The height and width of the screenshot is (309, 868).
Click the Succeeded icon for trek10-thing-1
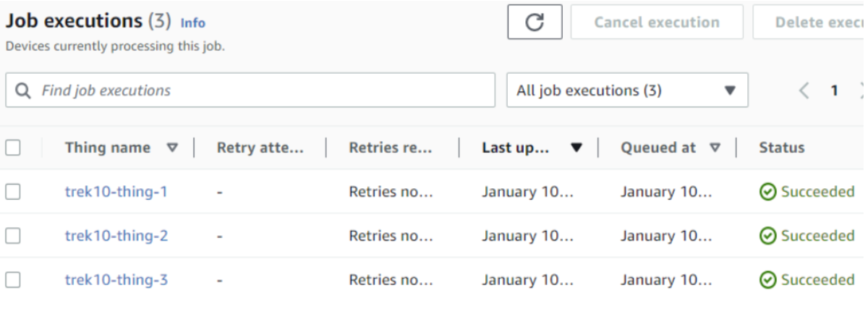pyautogui.click(x=768, y=192)
